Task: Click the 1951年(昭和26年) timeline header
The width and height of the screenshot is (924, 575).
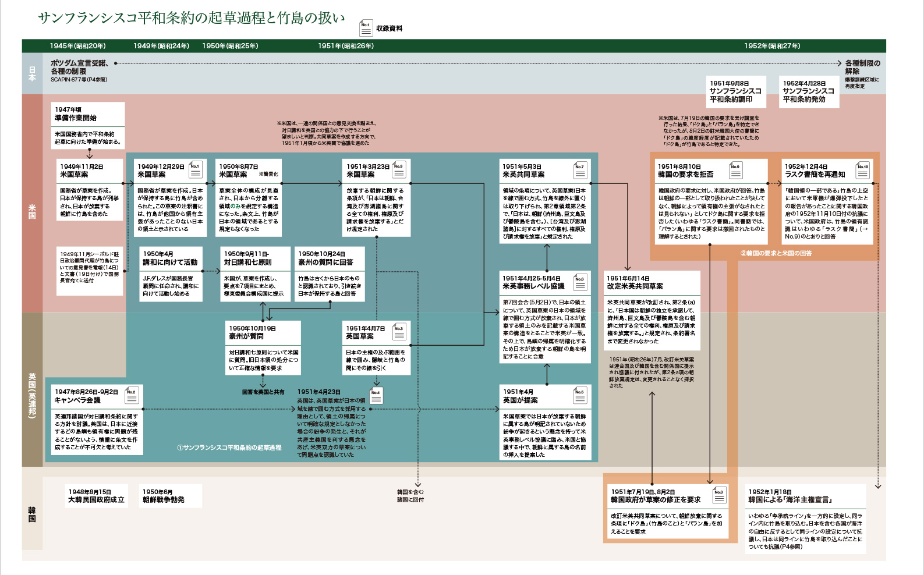Action: pyautogui.click(x=346, y=46)
